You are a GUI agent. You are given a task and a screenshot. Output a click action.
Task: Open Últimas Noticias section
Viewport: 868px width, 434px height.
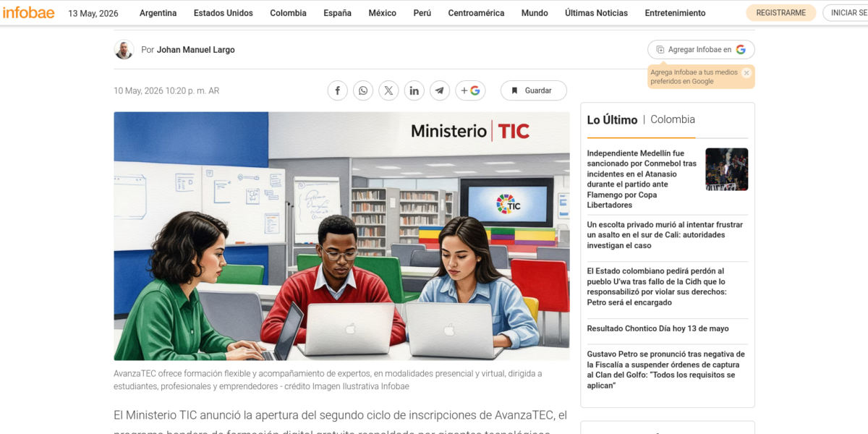[596, 13]
